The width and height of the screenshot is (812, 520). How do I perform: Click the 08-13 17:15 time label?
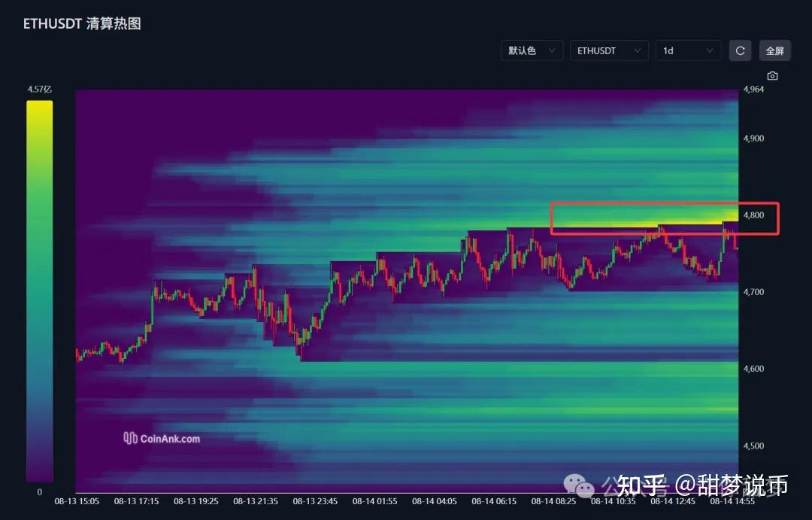point(136,501)
